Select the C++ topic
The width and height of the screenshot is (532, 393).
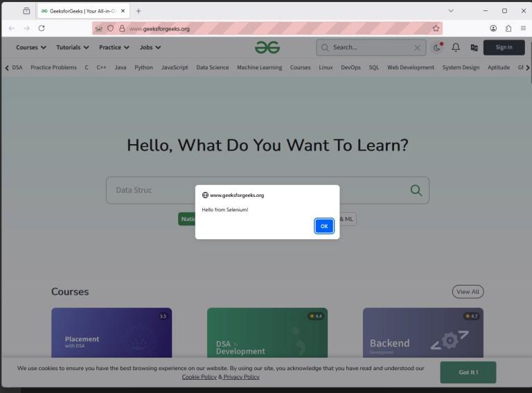[x=101, y=67]
